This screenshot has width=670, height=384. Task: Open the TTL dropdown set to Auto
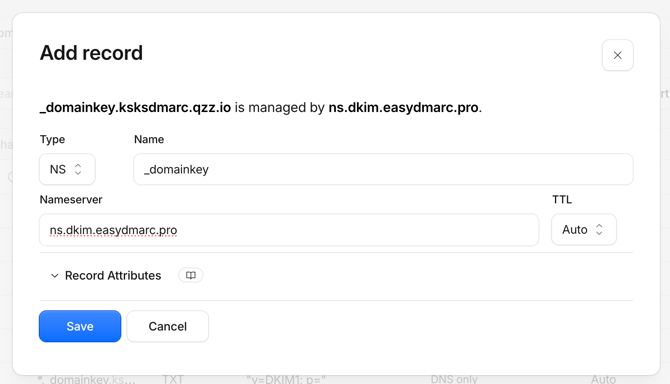coord(584,230)
